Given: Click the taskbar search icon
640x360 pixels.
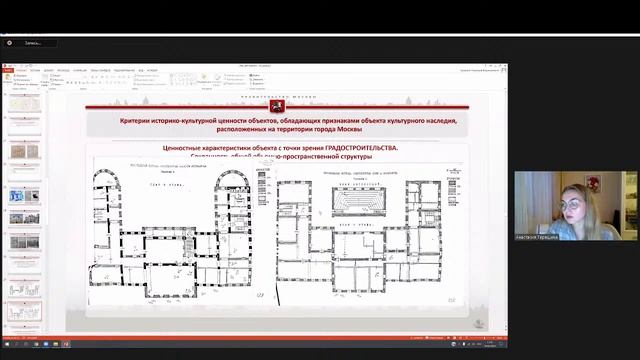Looking at the screenshot, I should 16,344.
